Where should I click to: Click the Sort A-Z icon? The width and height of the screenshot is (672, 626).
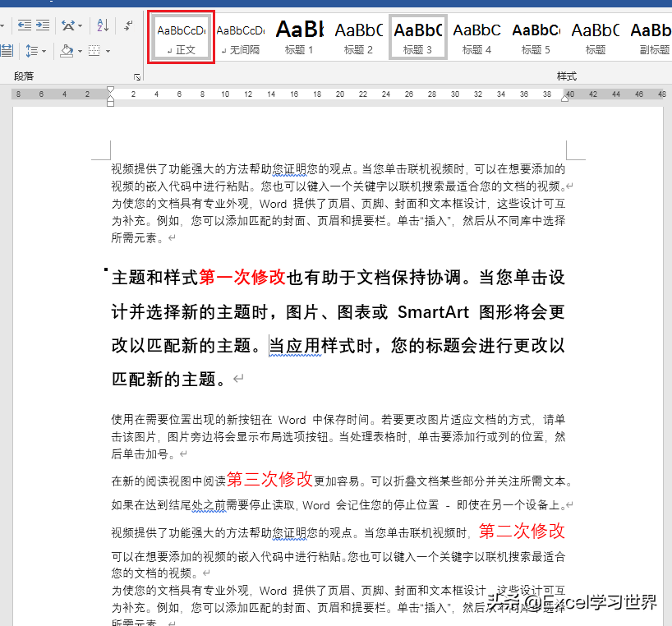pyautogui.click(x=102, y=25)
